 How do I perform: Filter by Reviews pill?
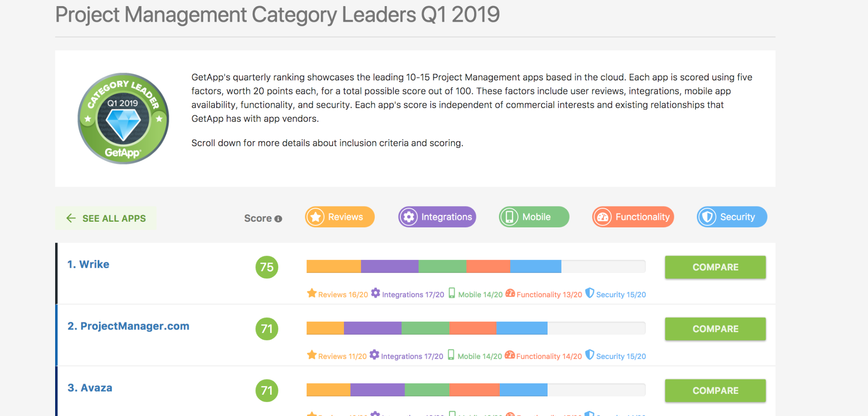pyautogui.click(x=340, y=217)
